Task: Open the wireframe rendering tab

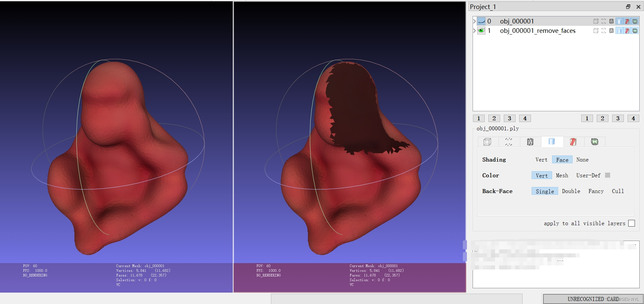Action: click(530, 141)
